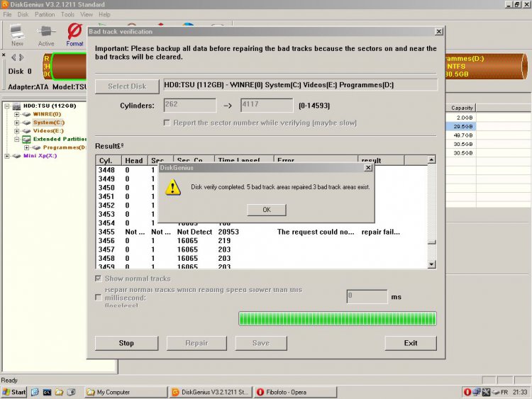532x399 pixels.
Task: Expand the System(C:) tree node
Action: pyautogui.click(x=16, y=123)
